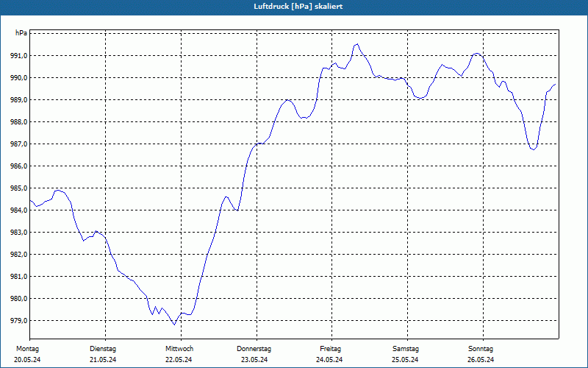Screen dimensions: 588x368
Task: Click the chart title 'Luftdruck [hPa] skaliert'
Action: click(x=298, y=7)
